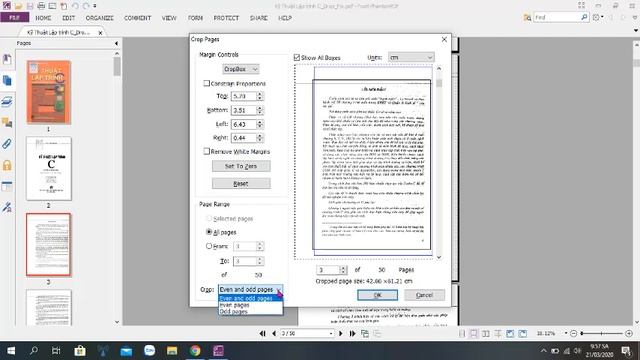Click the Find search box
The height and width of the screenshot is (360, 640).
(x=557, y=17)
